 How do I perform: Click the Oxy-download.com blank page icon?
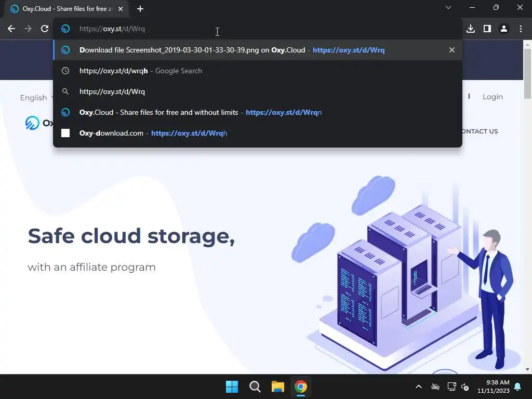(x=65, y=133)
